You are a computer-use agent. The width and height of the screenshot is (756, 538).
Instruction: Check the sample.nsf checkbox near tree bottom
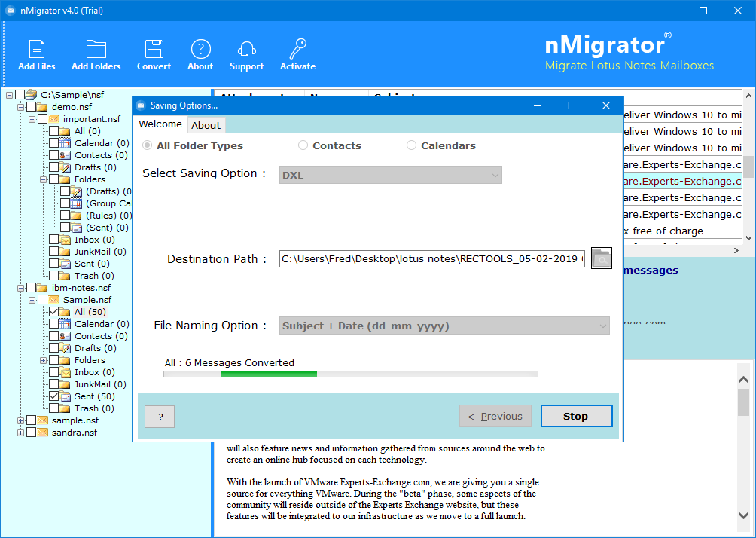point(31,420)
